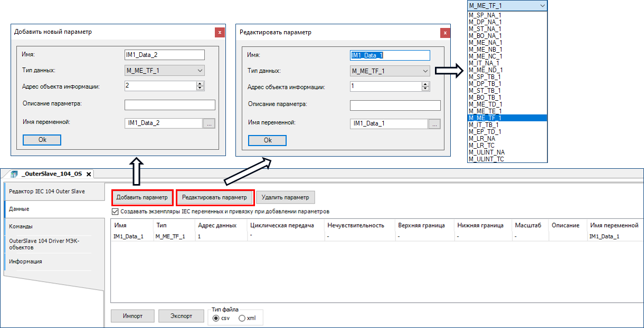
Task: Click browse button in Редактировать параметр dialog
Action: [x=434, y=124]
